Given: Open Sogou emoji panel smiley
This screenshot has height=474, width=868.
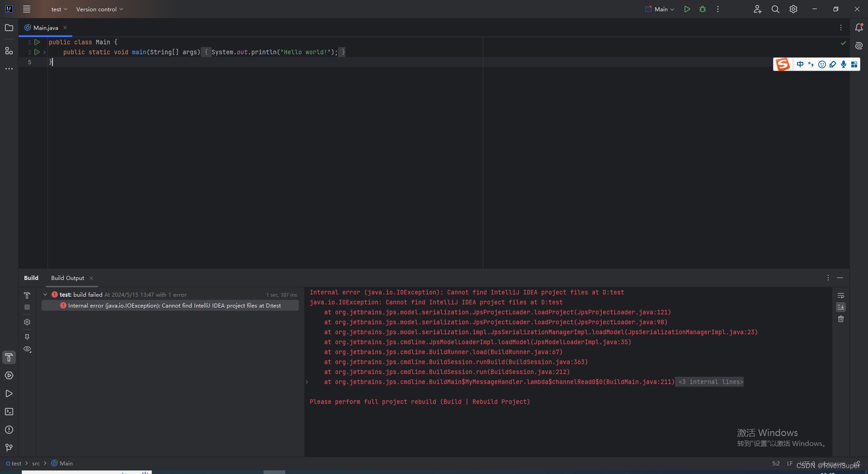Looking at the screenshot, I should coord(822,64).
